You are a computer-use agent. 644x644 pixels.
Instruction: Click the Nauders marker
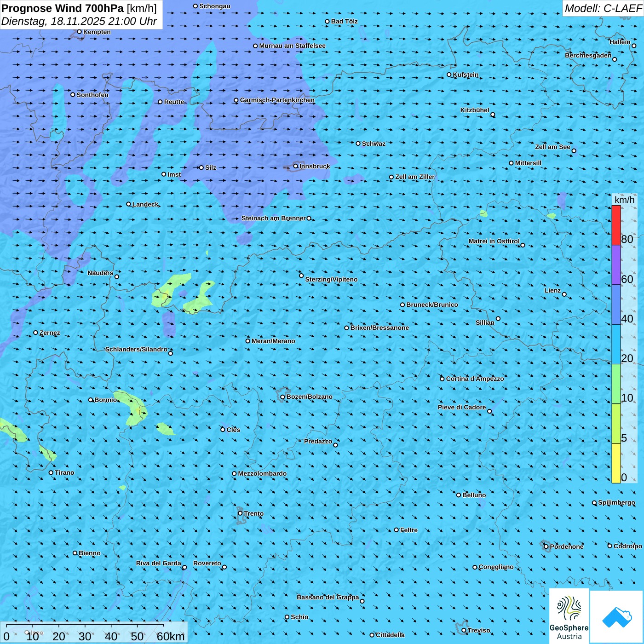point(117,277)
